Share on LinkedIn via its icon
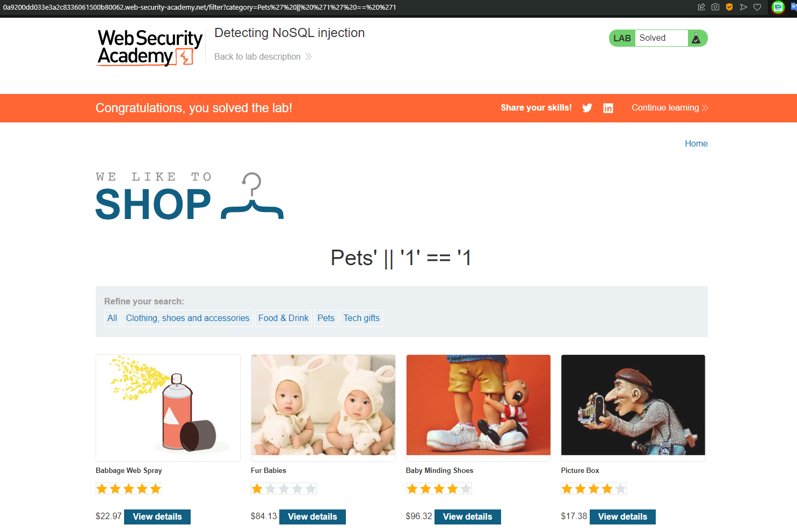 click(608, 108)
